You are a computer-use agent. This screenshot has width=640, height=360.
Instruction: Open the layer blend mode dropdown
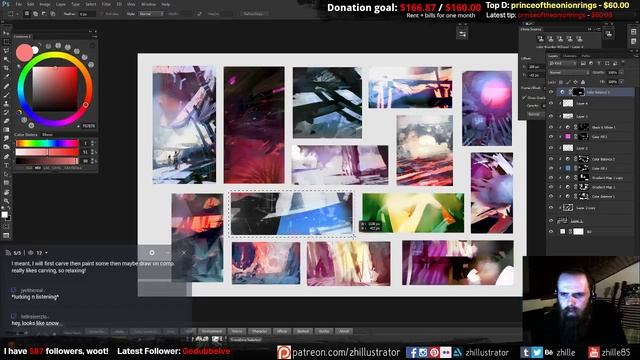tap(569, 73)
